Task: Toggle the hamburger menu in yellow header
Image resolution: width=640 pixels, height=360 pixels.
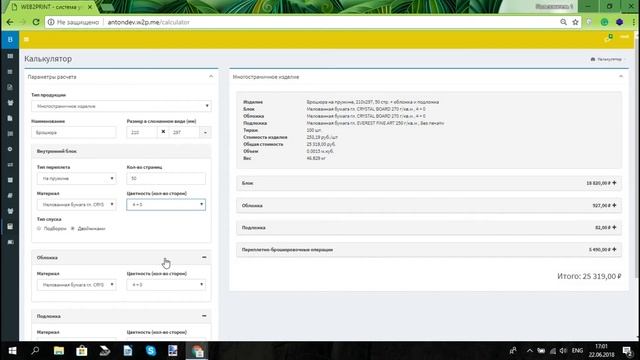Action: 27,40
